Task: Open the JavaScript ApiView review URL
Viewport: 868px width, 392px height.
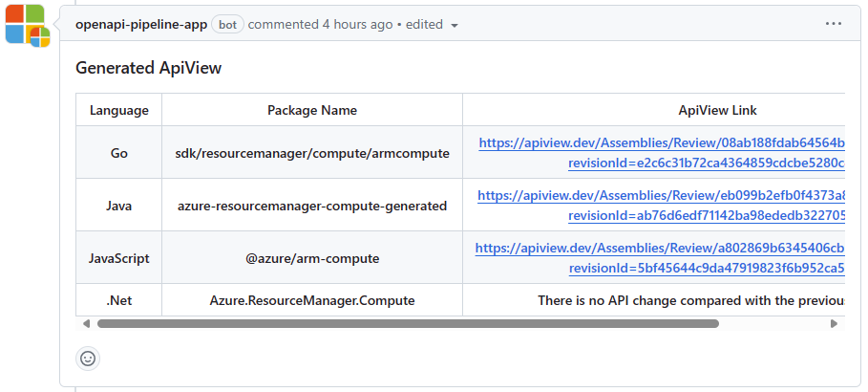Action: 660,248
